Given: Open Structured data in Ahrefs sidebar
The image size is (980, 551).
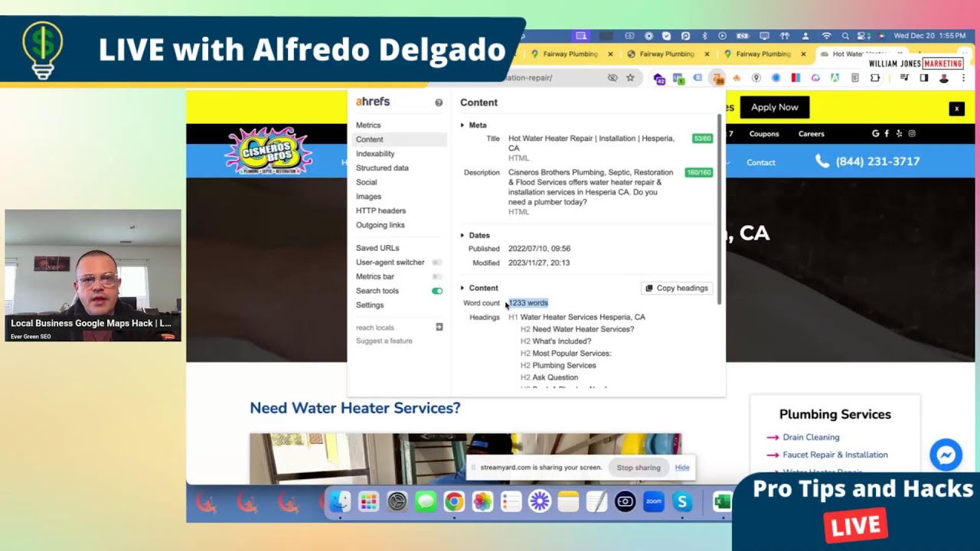Looking at the screenshot, I should 382,168.
